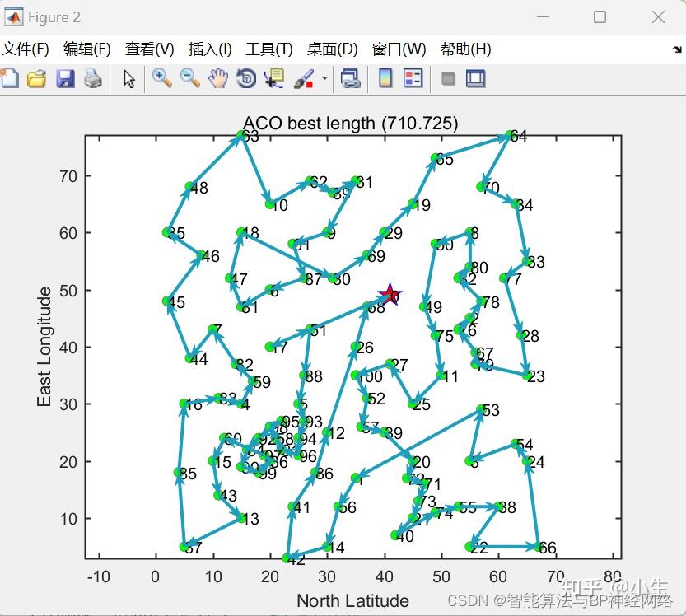Open the 插入(I) menu
The height and width of the screenshot is (616, 686).
206,49
